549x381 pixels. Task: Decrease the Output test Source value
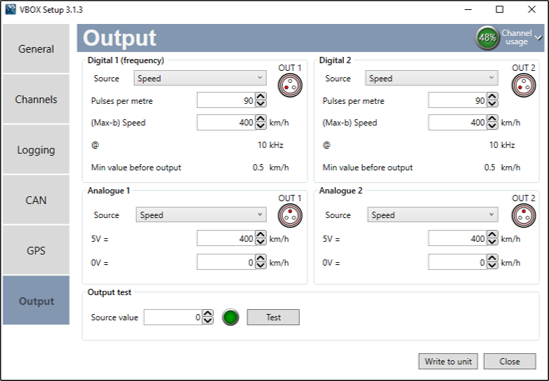[208, 320]
